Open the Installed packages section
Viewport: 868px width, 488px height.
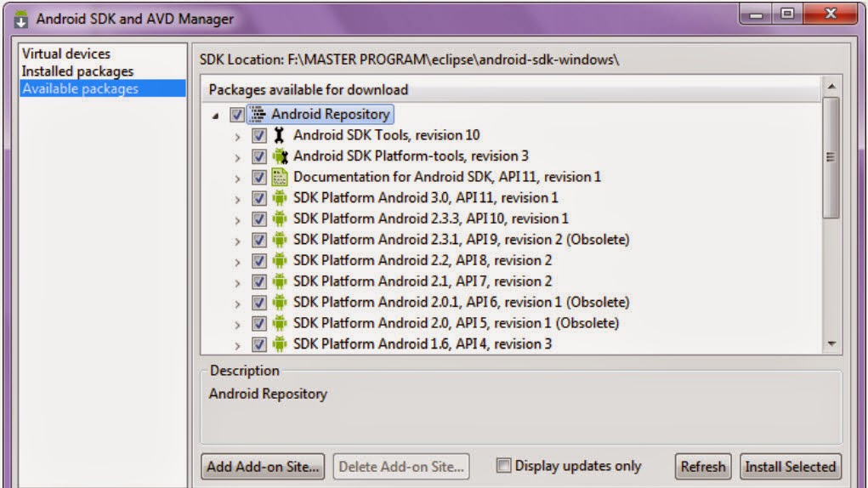pyautogui.click(x=77, y=71)
